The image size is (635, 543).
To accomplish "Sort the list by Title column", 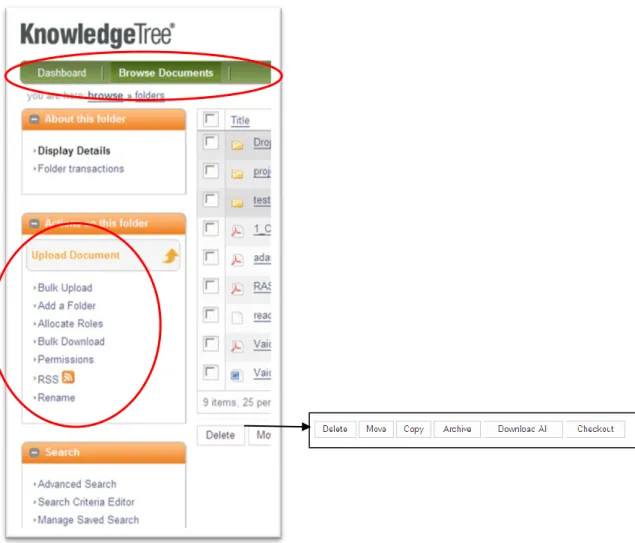I will [x=240, y=120].
